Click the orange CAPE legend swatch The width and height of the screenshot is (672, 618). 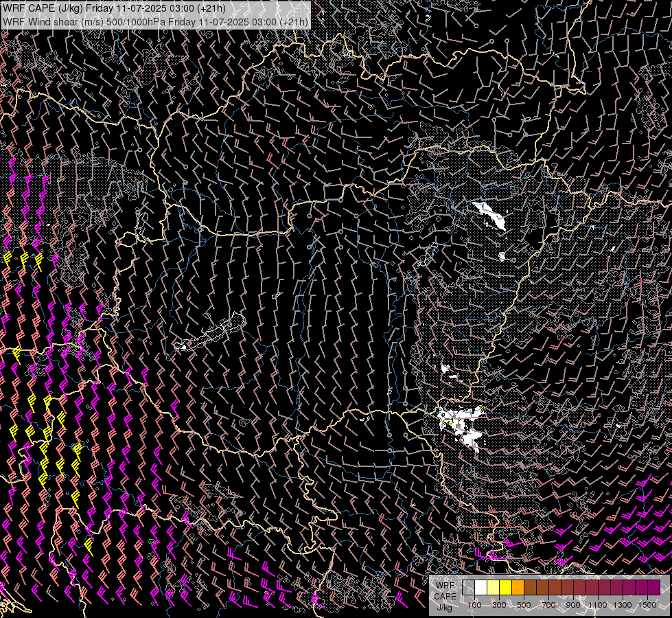pyautogui.click(x=518, y=587)
